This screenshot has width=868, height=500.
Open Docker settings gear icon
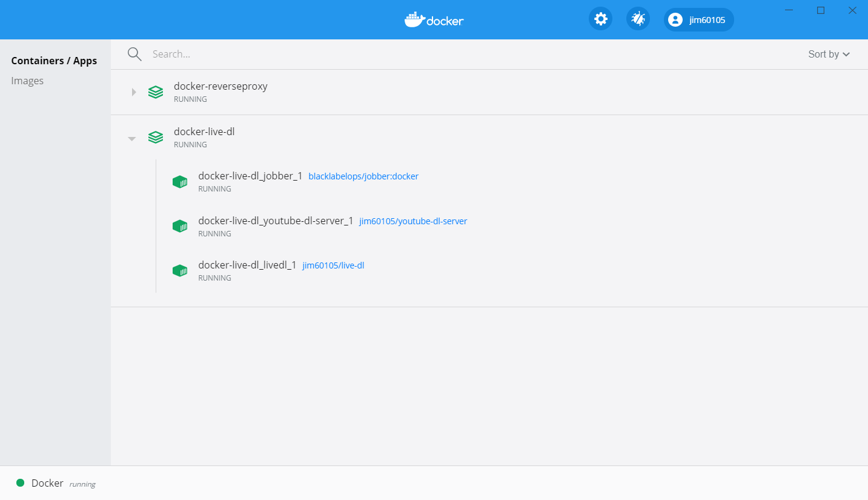click(x=600, y=19)
